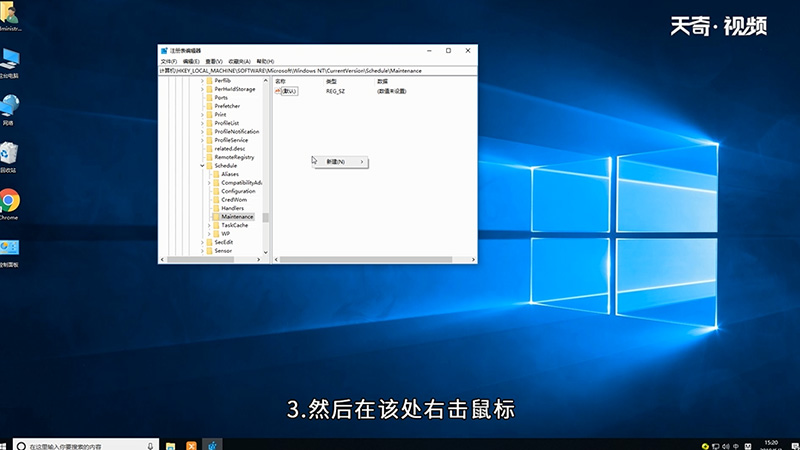Sort by the 名称 column header
This screenshot has width=800, height=450.
point(281,81)
